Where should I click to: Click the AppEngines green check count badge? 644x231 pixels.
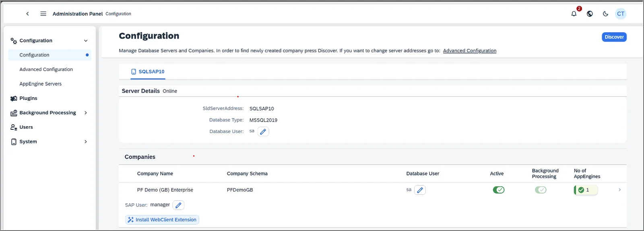(586, 190)
